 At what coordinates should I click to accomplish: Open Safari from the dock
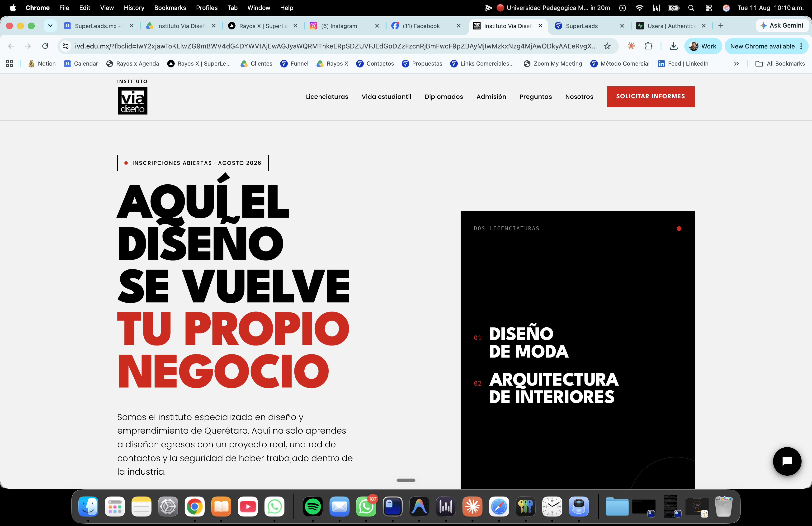point(499,507)
